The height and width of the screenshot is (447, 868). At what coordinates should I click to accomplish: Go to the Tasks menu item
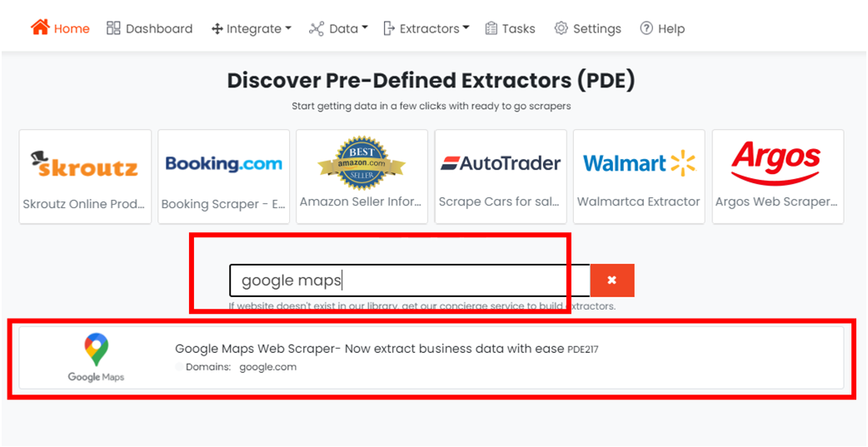point(510,28)
